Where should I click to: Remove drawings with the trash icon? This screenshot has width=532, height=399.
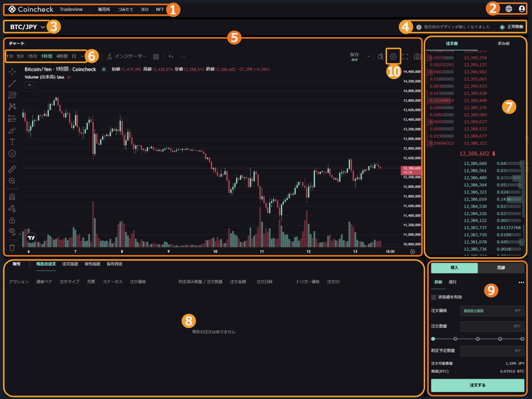coord(12,248)
